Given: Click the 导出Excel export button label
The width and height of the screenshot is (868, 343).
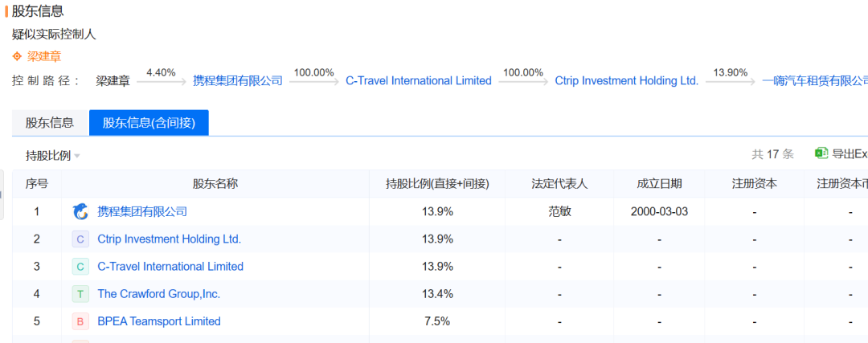Looking at the screenshot, I should 850,153.
